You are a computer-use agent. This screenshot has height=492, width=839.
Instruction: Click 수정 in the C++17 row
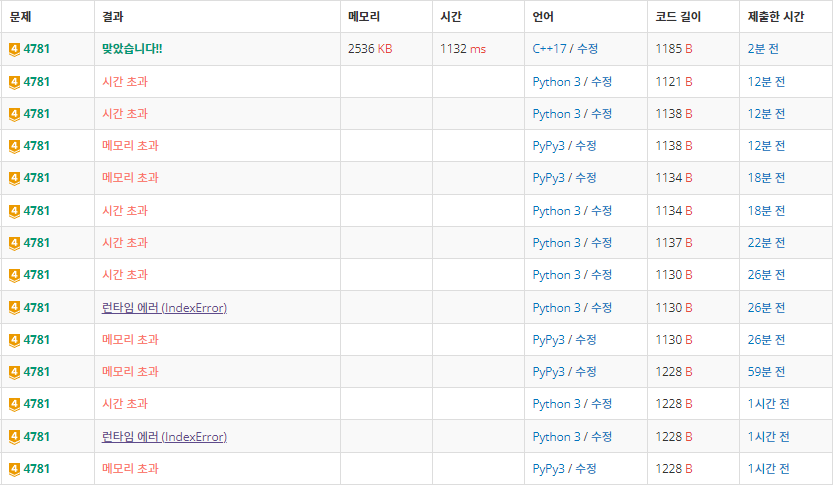(587, 49)
